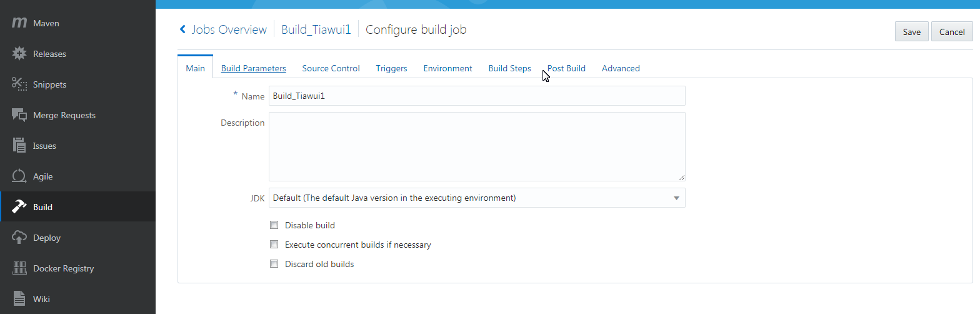Click the Maven sidebar icon
Image resolution: width=980 pixels, height=314 pixels.
coord(19,23)
